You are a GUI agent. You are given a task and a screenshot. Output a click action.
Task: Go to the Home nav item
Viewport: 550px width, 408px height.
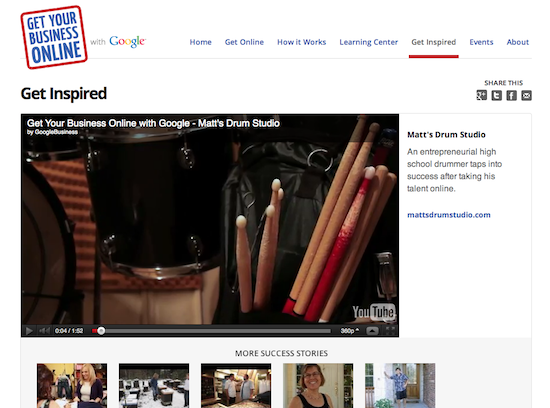pos(201,42)
